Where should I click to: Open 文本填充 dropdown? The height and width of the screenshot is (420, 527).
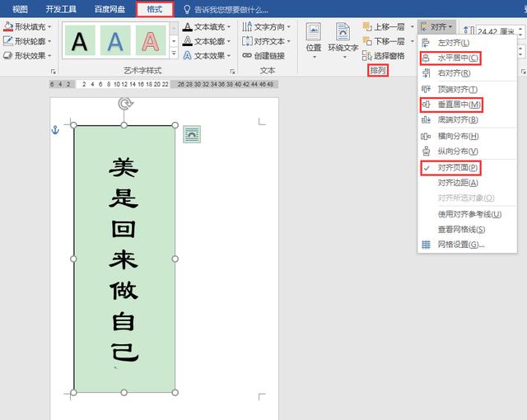(x=207, y=26)
